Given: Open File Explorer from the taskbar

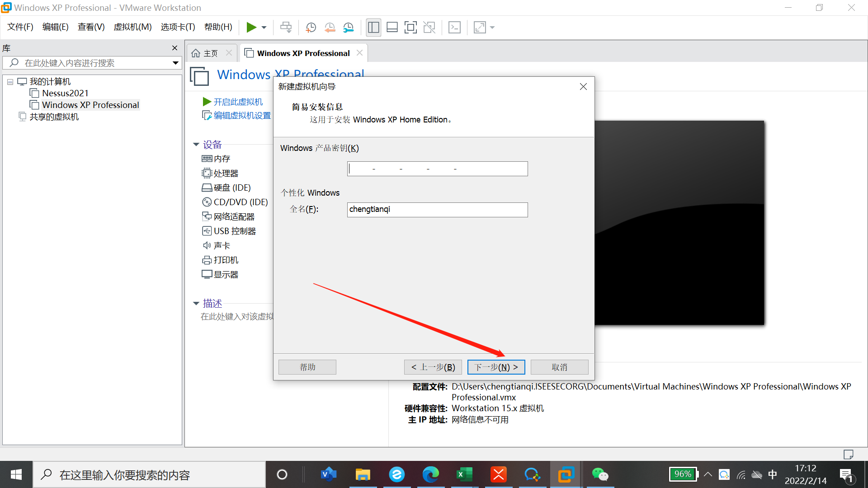Looking at the screenshot, I should tap(363, 474).
